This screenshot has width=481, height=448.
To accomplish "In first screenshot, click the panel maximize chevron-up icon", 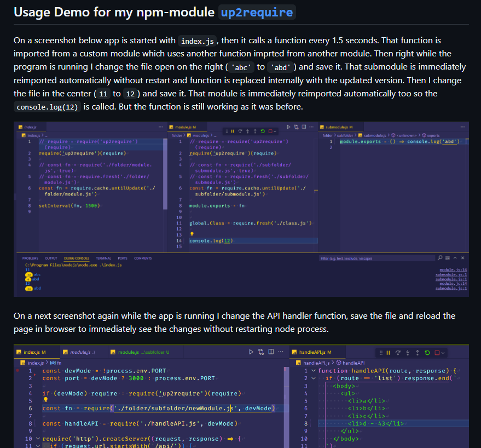I will click(x=455, y=258).
